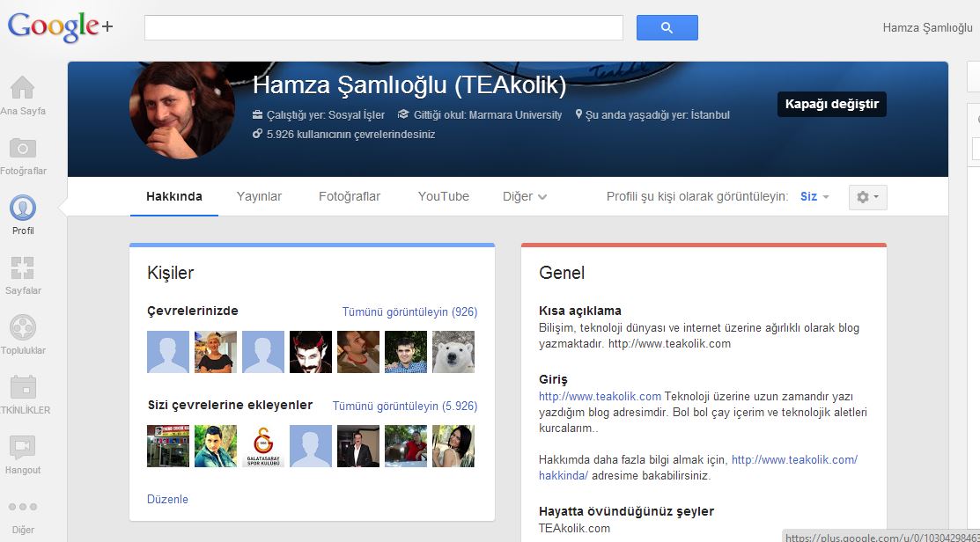
Task: Click the 'Çevrelerinizde' heading
Action: point(193,311)
